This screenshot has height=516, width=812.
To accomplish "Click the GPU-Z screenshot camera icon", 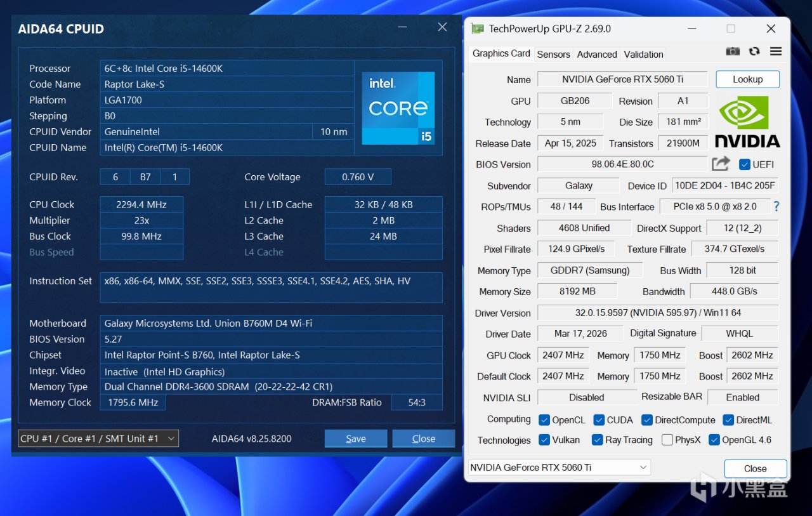I will [733, 51].
